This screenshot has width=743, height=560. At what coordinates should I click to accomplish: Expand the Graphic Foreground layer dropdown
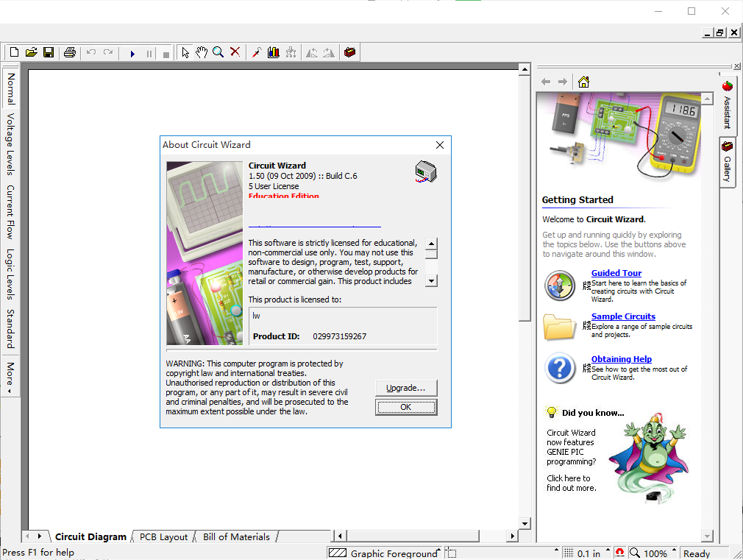click(438, 550)
